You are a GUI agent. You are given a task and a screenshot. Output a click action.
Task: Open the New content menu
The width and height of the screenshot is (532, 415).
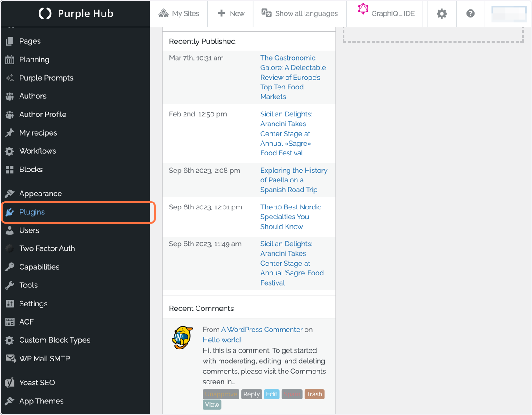231,13
